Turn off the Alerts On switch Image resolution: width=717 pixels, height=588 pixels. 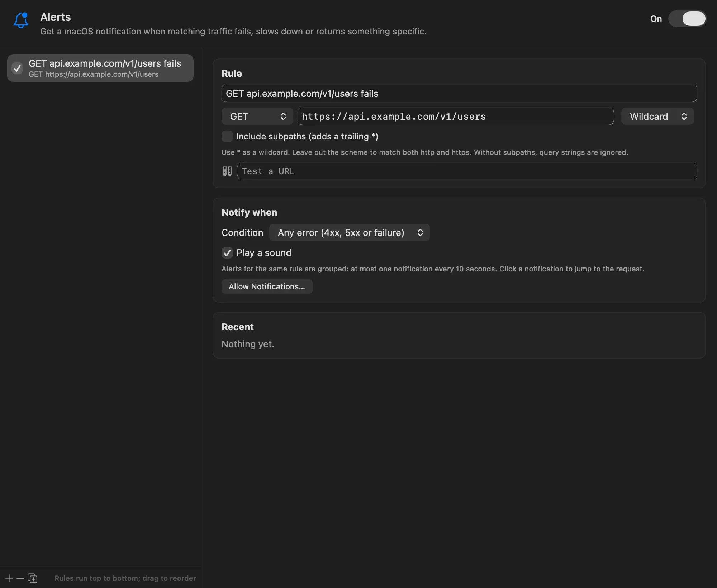click(x=687, y=19)
